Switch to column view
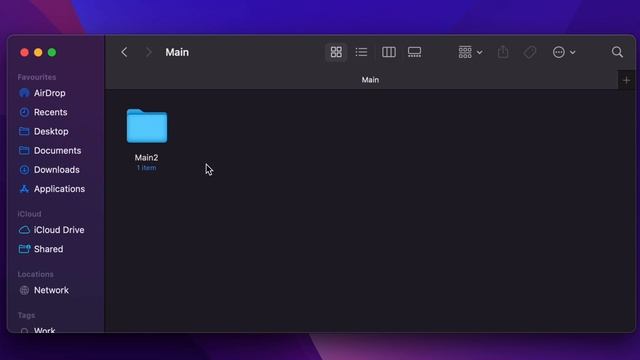Viewport: 640px width, 360px height. (x=389, y=52)
